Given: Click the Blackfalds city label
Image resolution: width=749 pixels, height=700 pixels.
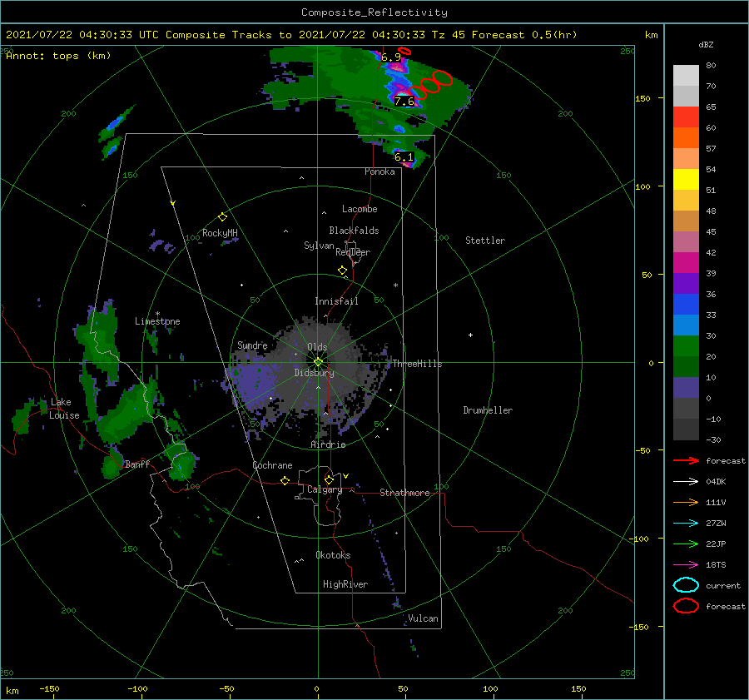Looking at the screenshot, I should [354, 231].
